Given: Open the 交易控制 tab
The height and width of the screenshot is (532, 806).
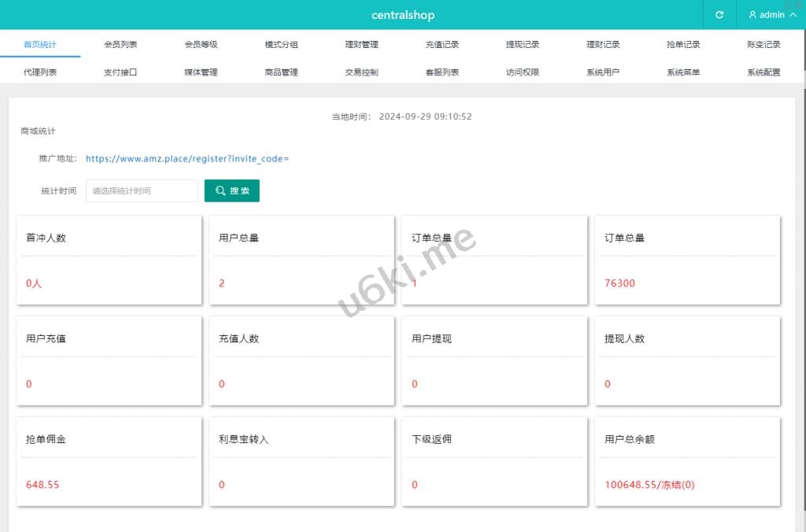Looking at the screenshot, I should (x=361, y=72).
